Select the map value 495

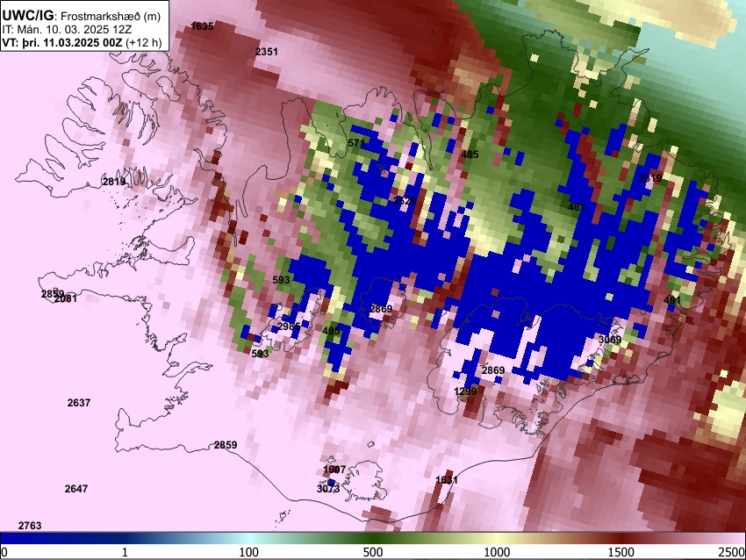click(x=331, y=331)
